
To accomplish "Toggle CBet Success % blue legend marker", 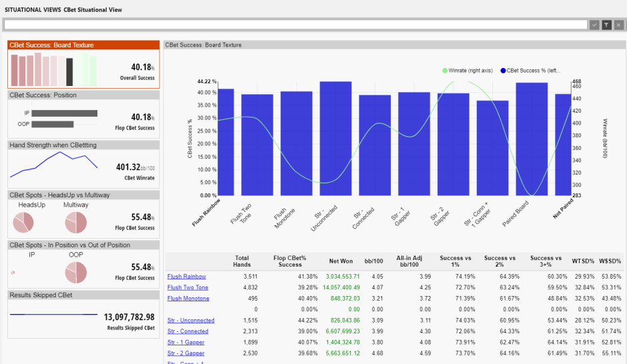I will [x=503, y=71].
